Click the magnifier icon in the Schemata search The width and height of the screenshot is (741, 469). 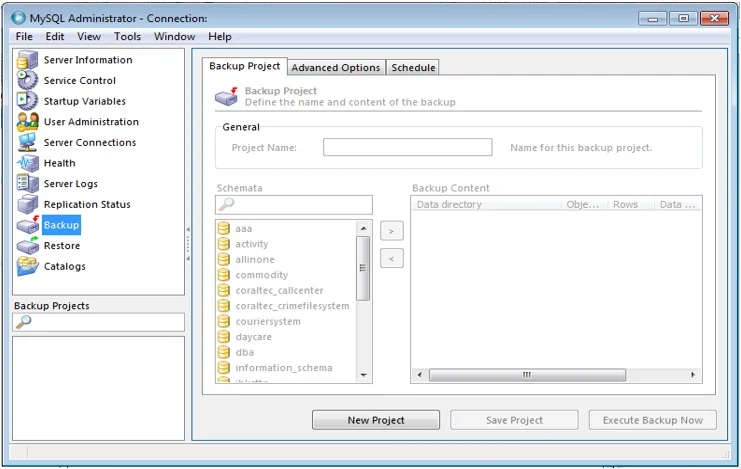pos(226,204)
